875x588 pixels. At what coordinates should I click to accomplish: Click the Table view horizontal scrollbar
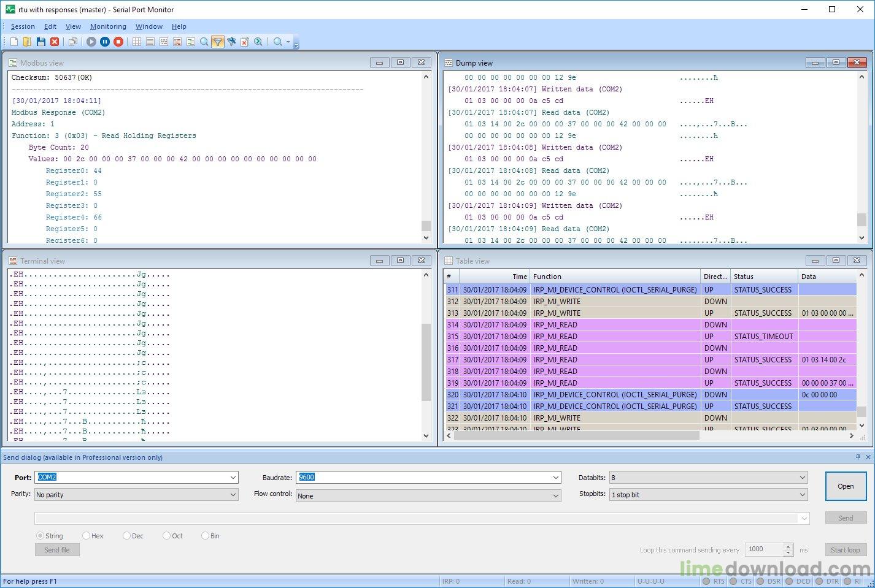[577, 435]
